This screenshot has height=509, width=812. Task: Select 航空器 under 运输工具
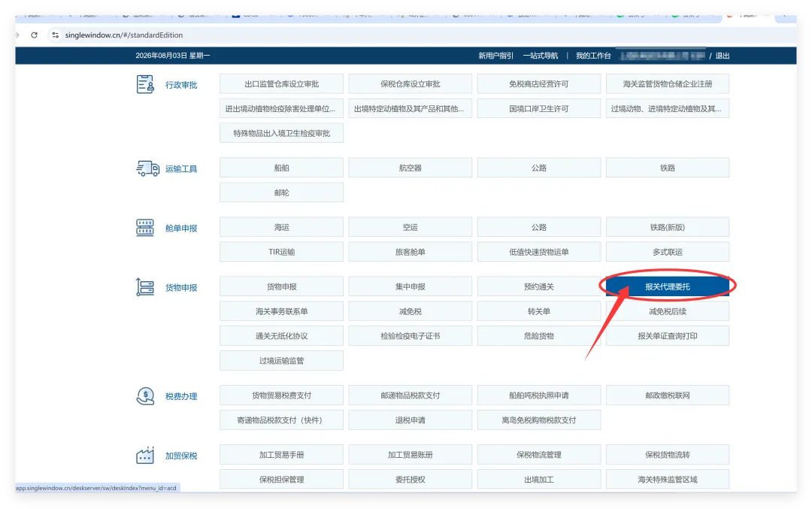[411, 168]
